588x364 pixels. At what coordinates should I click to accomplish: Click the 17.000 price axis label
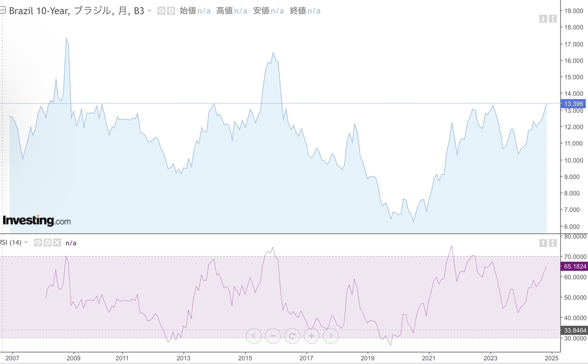coord(574,44)
